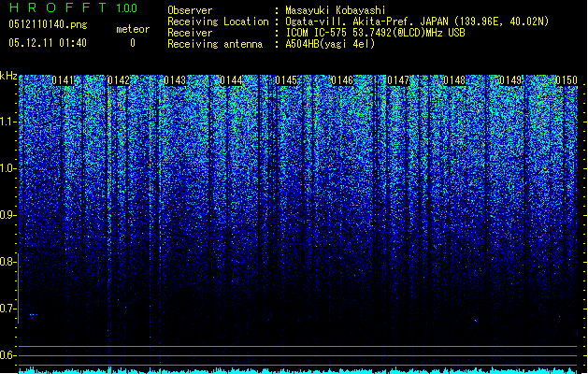
Task: Click the 0141 time marker
Action: (x=63, y=80)
